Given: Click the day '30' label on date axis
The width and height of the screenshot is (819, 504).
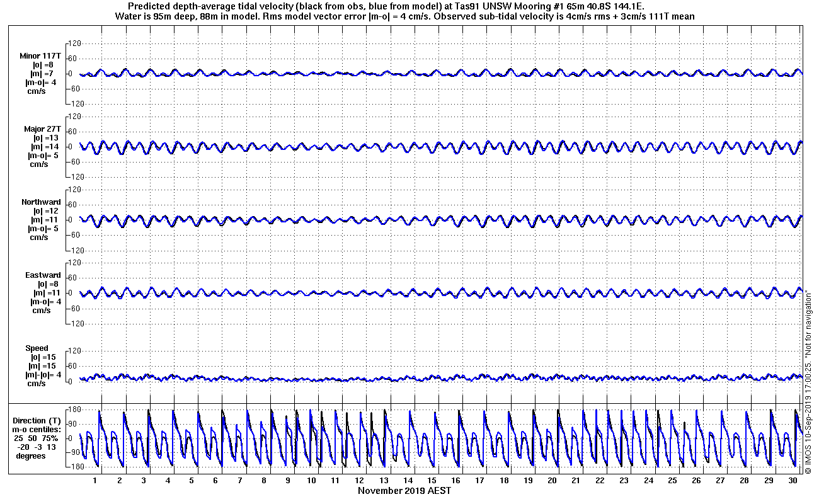Looking at the screenshot, I should click(793, 481).
